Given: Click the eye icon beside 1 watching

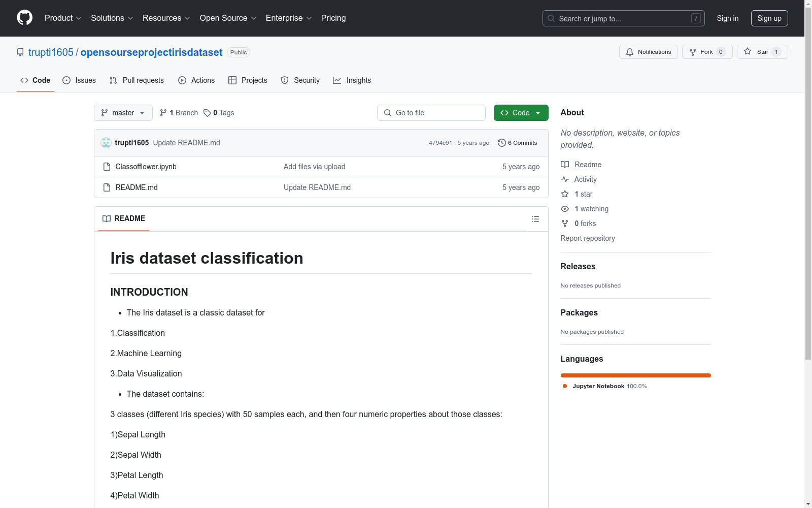Looking at the screenshot, I should coord(565,209).
